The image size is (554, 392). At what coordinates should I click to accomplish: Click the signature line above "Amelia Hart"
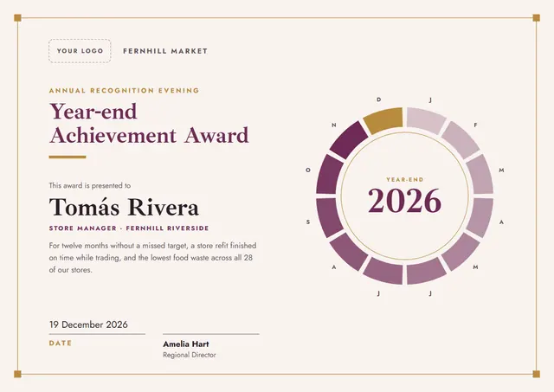[211, 334]
